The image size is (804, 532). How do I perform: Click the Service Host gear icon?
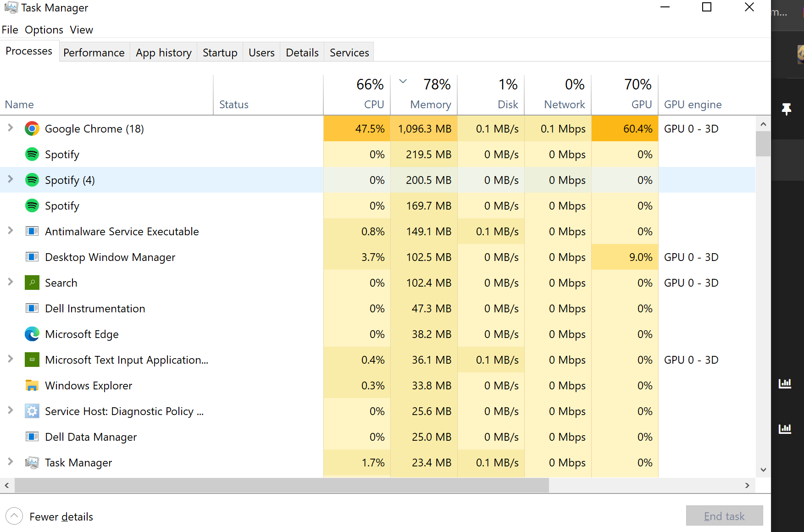pos(32,411)
